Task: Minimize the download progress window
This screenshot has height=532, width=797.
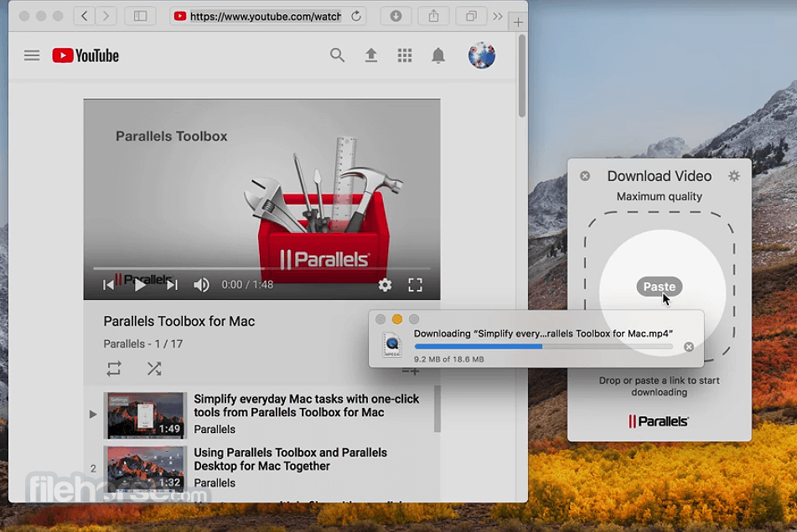Action: click(397, 319)
